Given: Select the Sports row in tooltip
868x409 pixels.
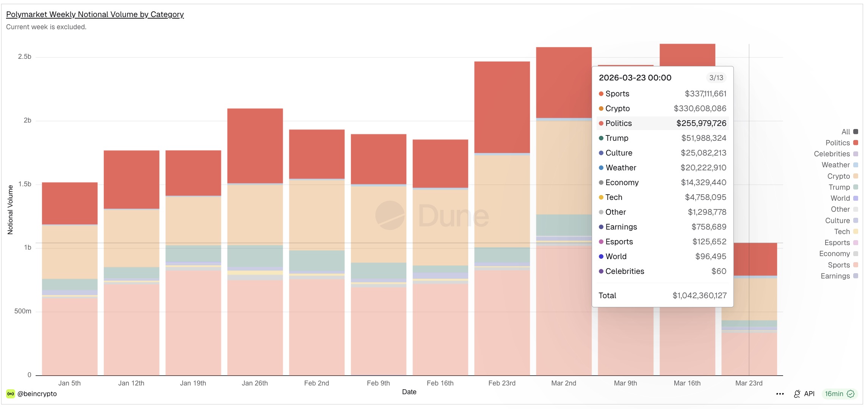Looking at the screenshot, I should [662, 94].
